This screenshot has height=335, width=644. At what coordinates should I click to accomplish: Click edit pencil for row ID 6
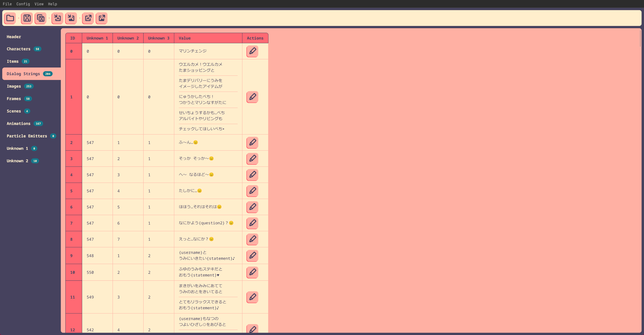tap(253, 207)
